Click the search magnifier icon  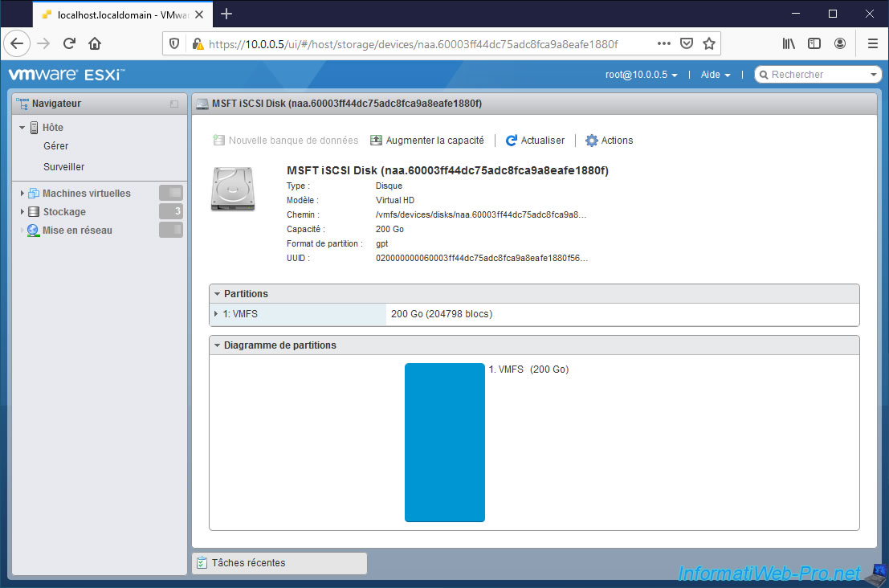764,74
